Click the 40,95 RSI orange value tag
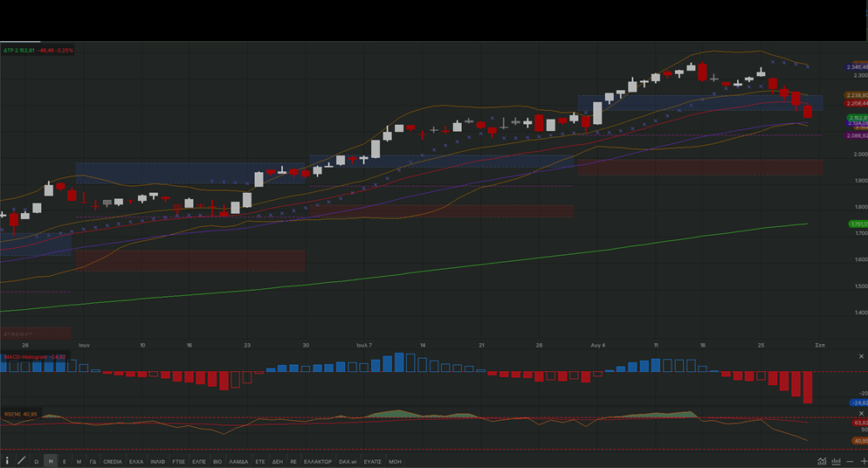Viewport: 868px width, 468px height. (x=860, y=441)
